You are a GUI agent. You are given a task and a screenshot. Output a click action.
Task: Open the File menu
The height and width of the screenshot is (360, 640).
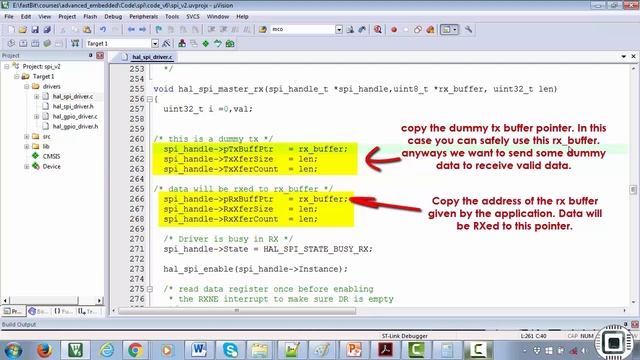[x=9, y=17]
